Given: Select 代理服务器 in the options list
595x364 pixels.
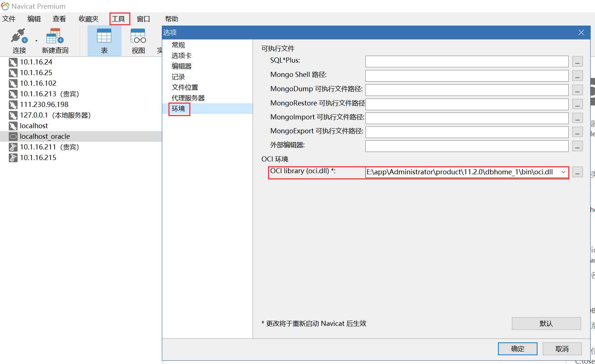Looking at the screenshot, I should [x=188, y=98].
